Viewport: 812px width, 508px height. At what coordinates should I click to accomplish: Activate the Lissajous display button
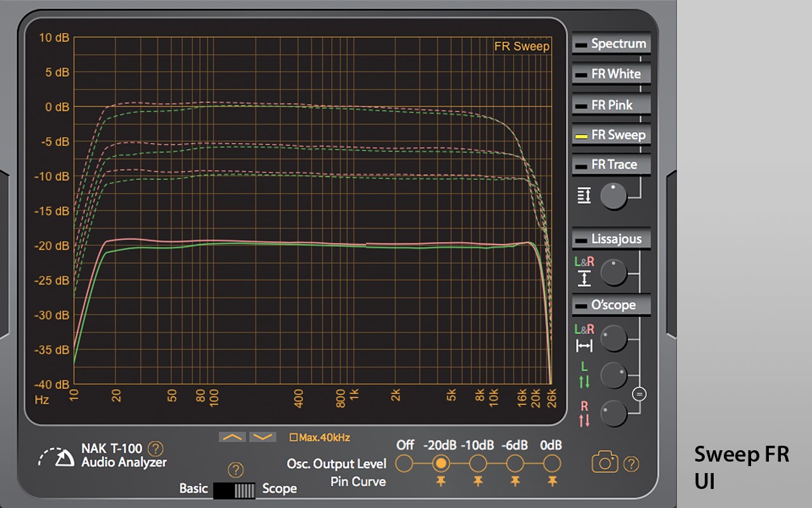point(612,239)
